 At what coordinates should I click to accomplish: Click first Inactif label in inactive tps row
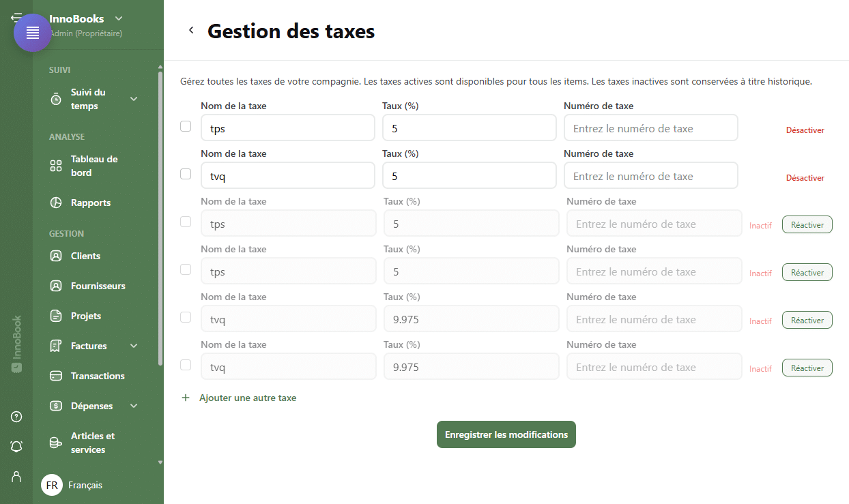click(760, 226)
